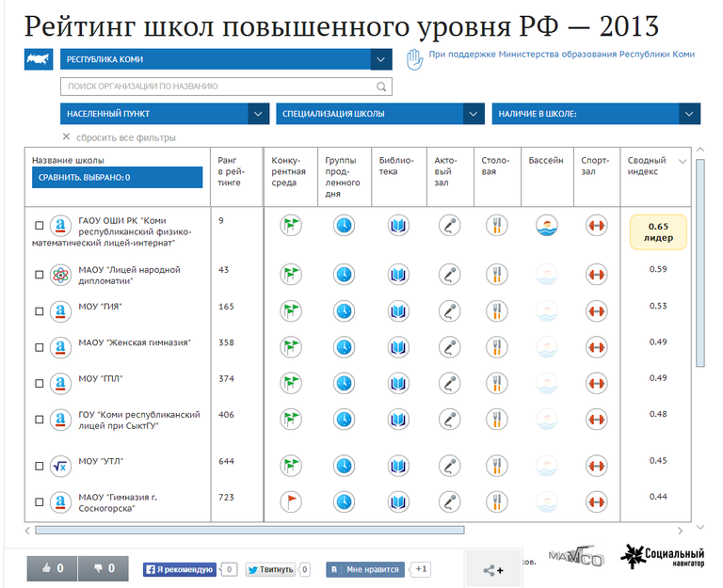723x588 pixels.
Task: Click the competitive environment flag for Лицей народной дипломатии
Action: click(291, 275)
